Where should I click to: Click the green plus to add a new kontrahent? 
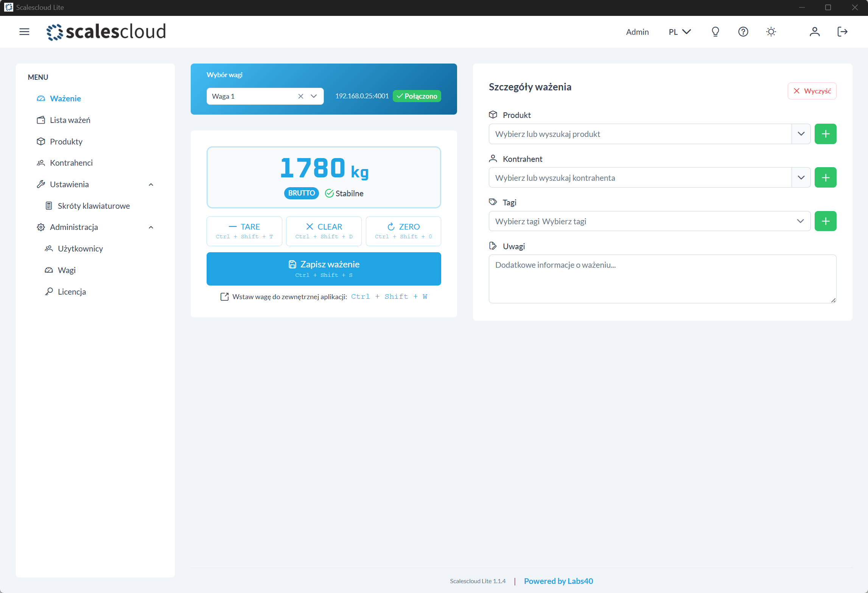click(826, 177)
